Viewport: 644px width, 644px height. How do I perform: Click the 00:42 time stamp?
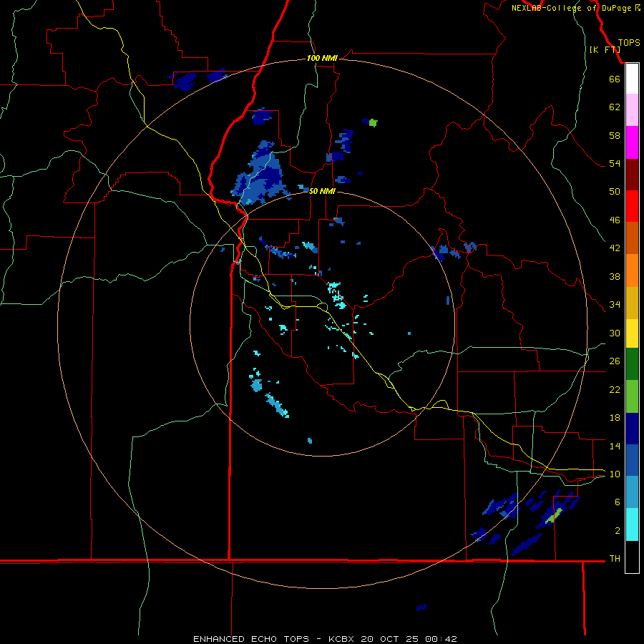point(441,639)
